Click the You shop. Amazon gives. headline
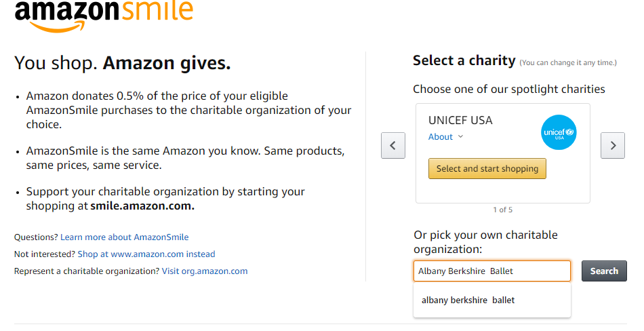 122,64
